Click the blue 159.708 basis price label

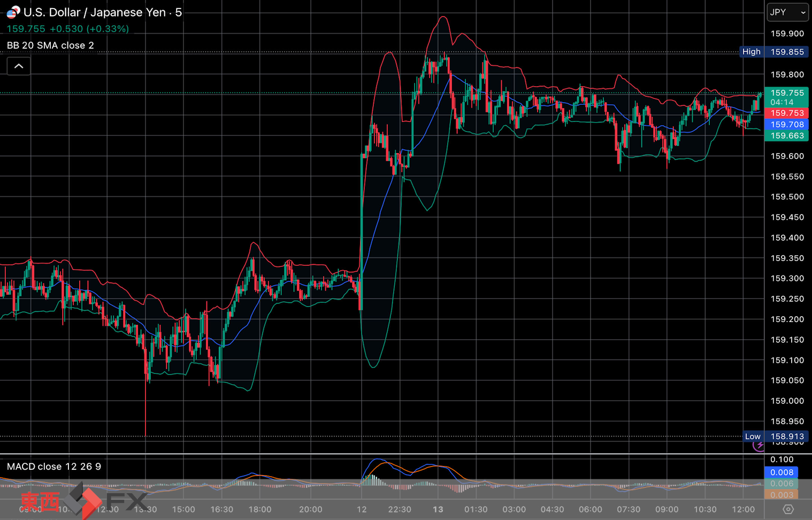coord(786,125)
